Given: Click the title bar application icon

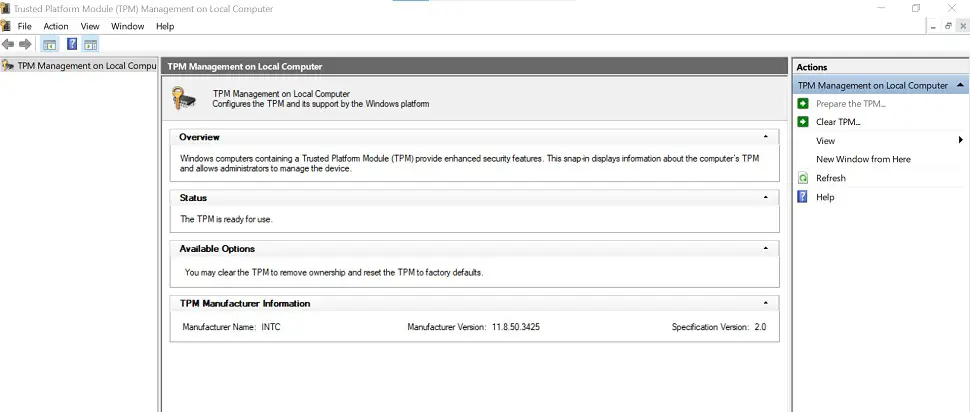Looking at the screenshot, I should click(5, 9).
